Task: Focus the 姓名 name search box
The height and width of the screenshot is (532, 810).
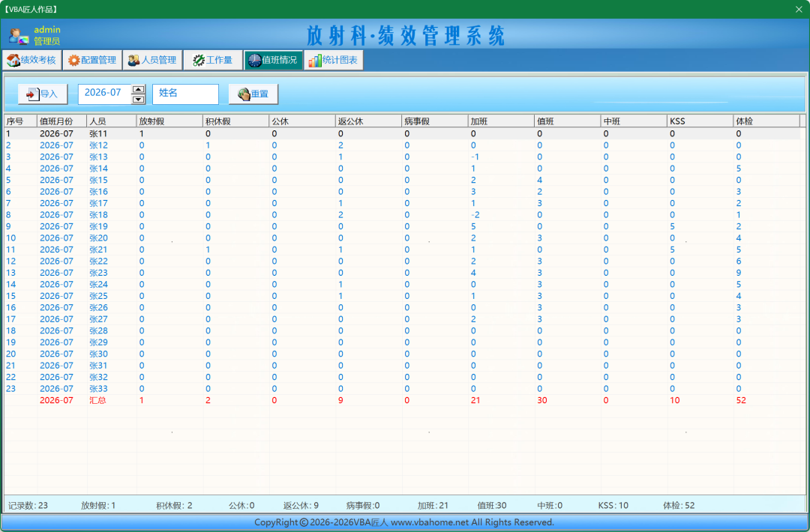Action: pyautogui.click(x=185, y=94)
